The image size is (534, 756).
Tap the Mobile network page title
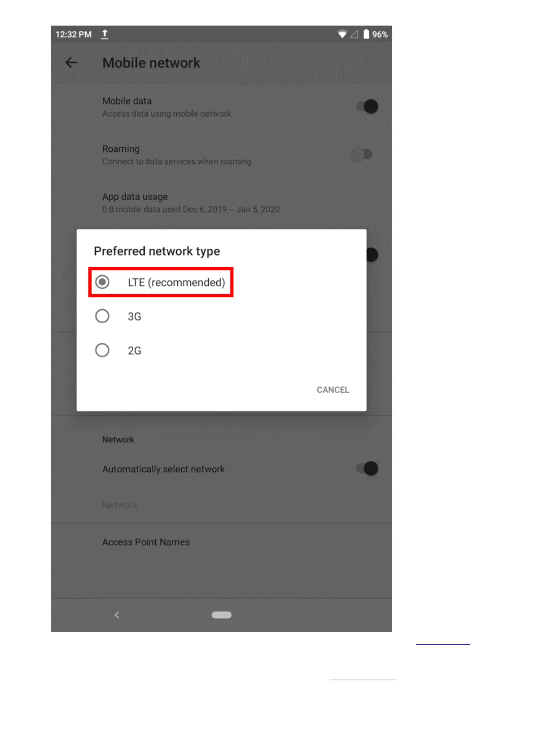pos(151,63)
